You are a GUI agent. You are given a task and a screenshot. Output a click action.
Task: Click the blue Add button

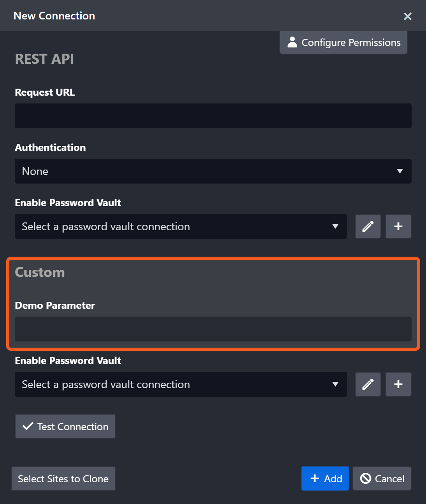point(325,479)
